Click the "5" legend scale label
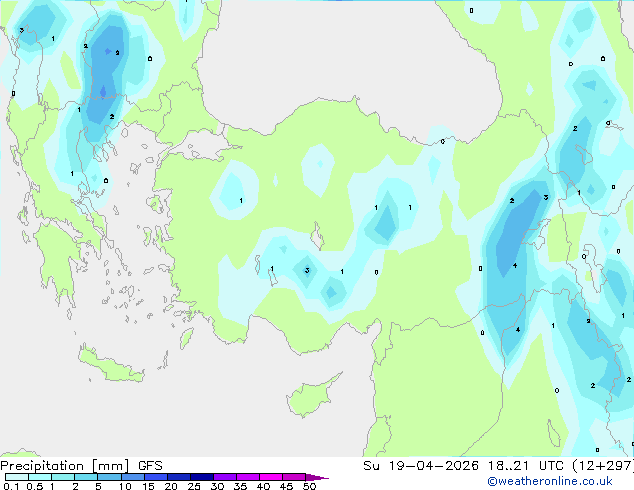 [98, 486]
